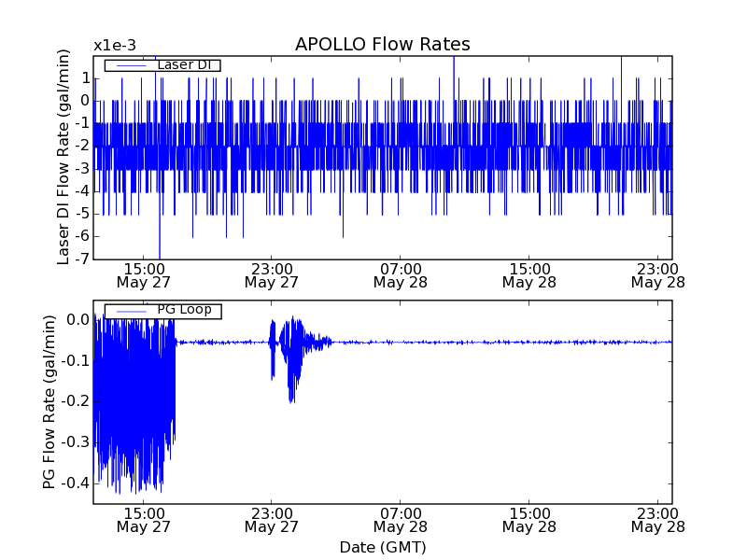Click the blue line sample in PG Loop legend

click(130, 311)
